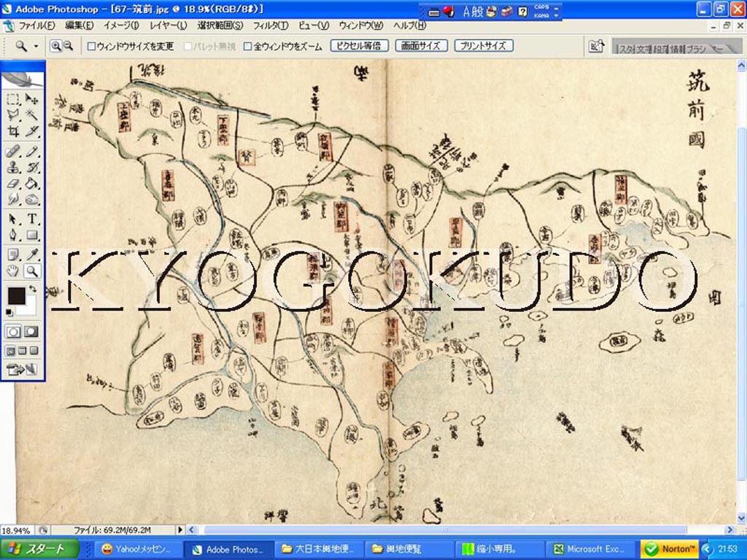The height and width of the screenshot is (560, 747).
Task: Click Norton tray icon
Action: (670, 549)
